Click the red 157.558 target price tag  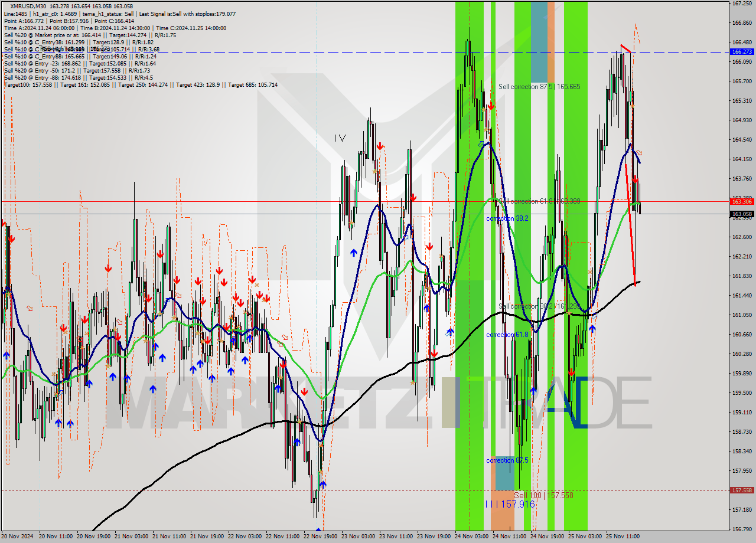742,490
